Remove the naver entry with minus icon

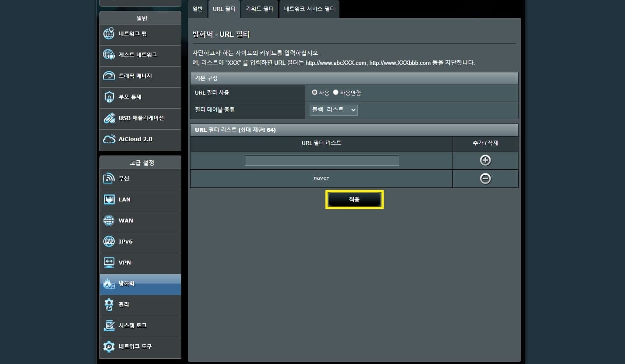coord(485,178)
